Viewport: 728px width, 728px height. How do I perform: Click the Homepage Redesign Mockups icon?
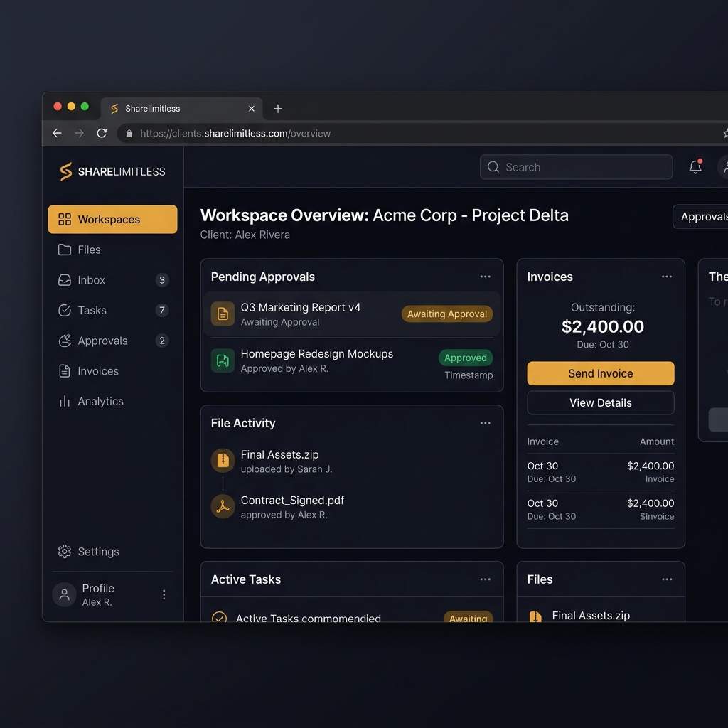(x=223, y=360)
